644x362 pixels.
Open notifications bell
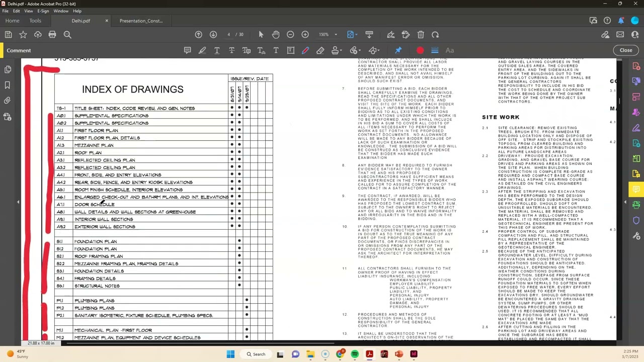tap(621, 21)
